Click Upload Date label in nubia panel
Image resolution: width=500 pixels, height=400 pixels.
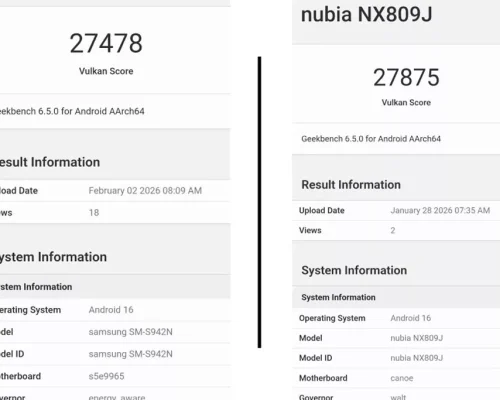pos(322,211)
